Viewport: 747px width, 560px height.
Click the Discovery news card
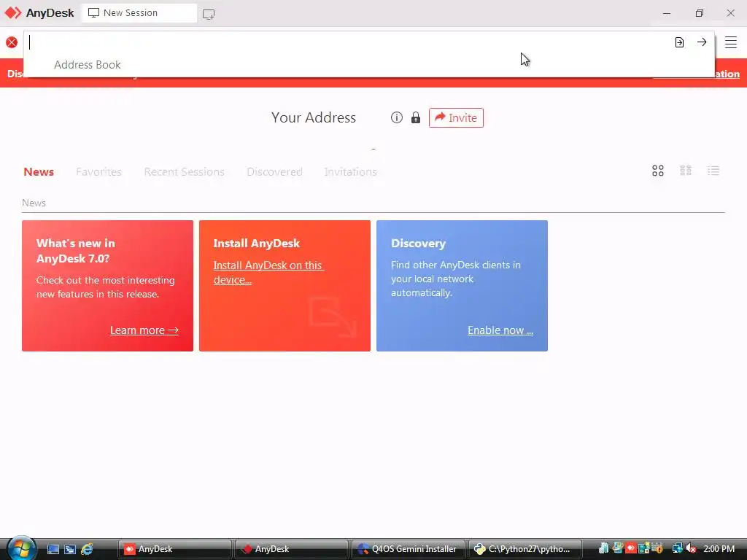[x=462, y=286]
